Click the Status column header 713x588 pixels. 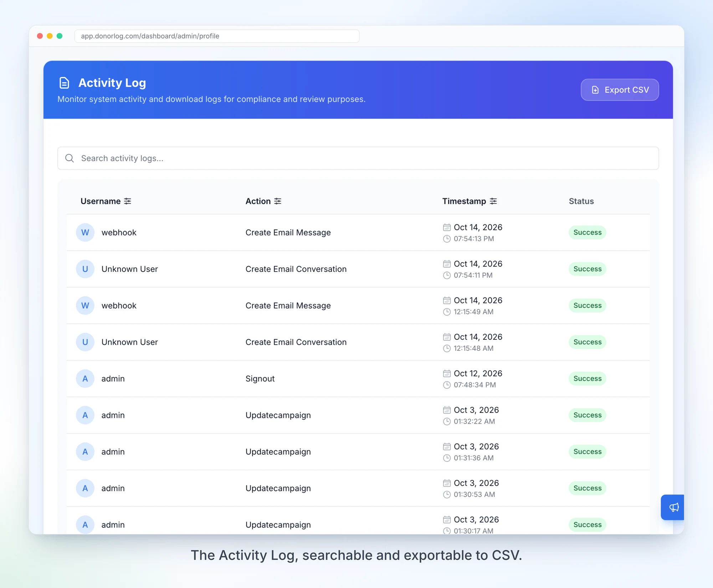(581, 201)
